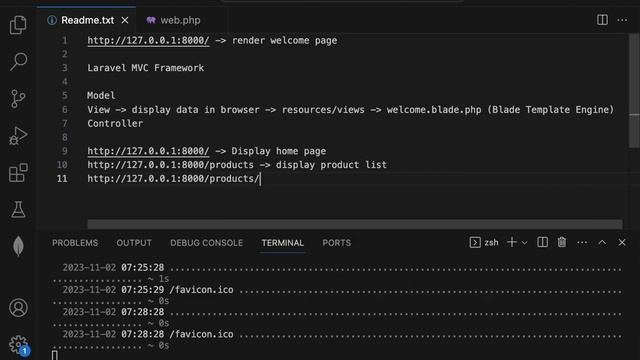Click 'Laravel MVC Framework' text on line 3
The height and width of the screenshot is (360, 640).
pos(145,68)
